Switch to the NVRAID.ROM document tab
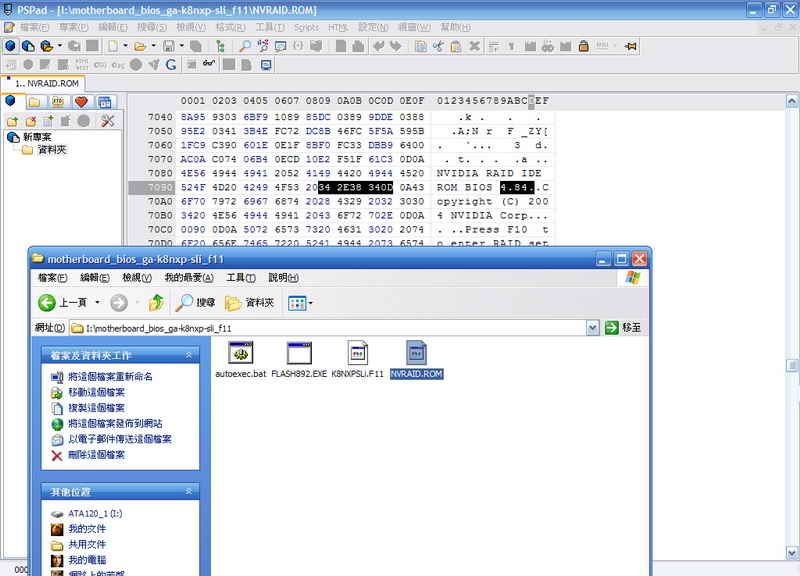 [x=47, y=84]
